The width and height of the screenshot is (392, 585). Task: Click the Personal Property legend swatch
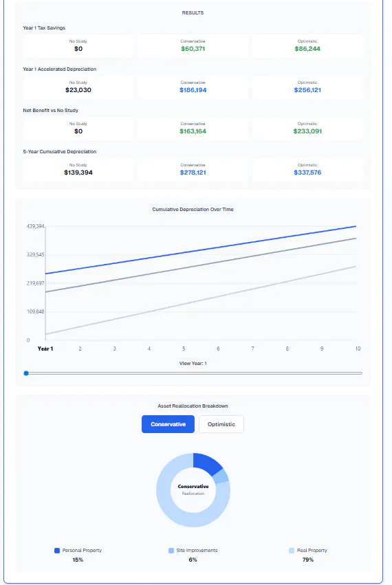[57, 551]
